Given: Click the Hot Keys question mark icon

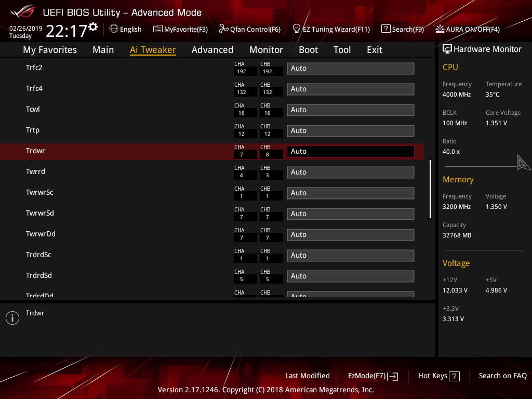Looking at the screenshot, I should [x=454, y=376].
